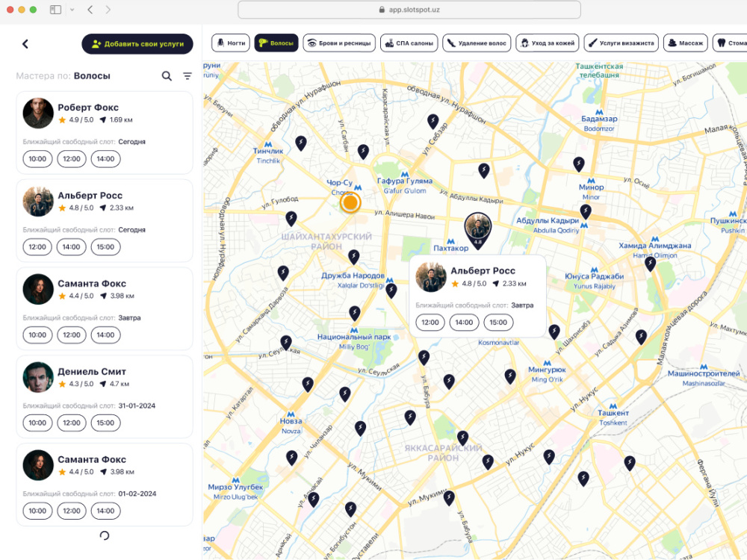Pick 14:00 slot in map popup

click(464, 323)
